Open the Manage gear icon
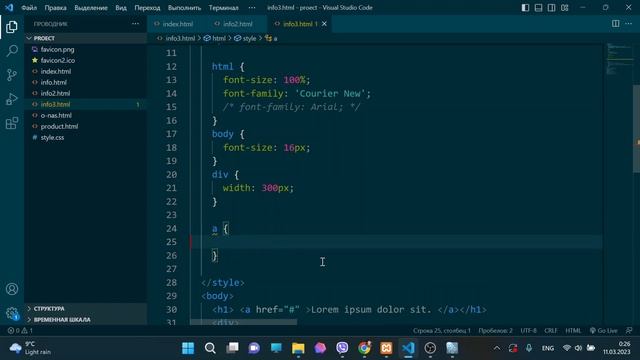The image size is (640, 360). coord(12,313)
